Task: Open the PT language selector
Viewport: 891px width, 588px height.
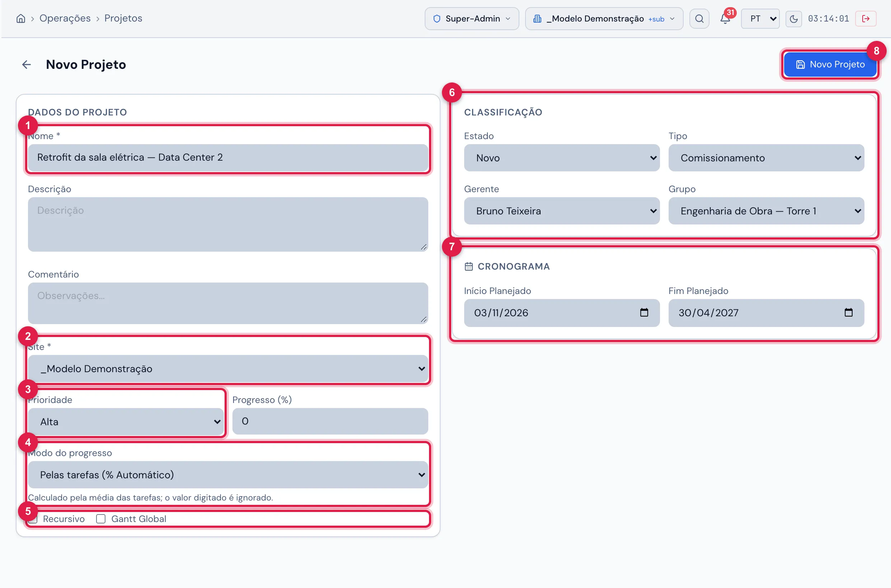Action: (x=760, y=19)
